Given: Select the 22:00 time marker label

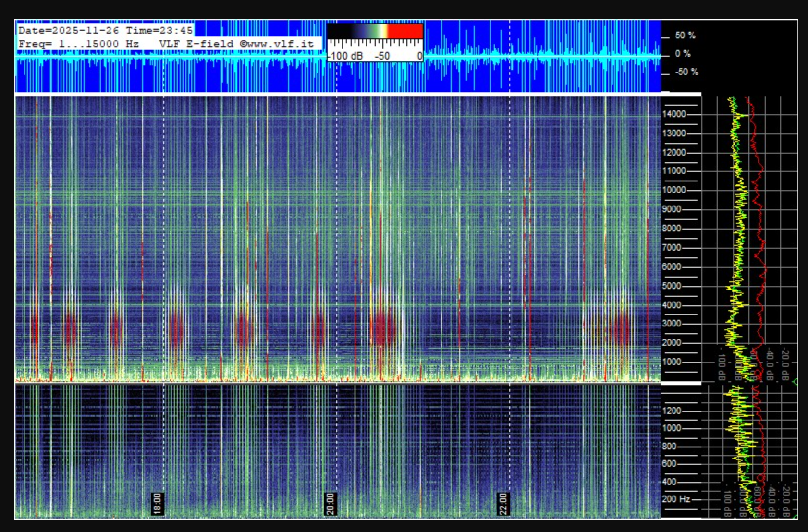Looking at the screenshot, I should [x=503, y=503].
